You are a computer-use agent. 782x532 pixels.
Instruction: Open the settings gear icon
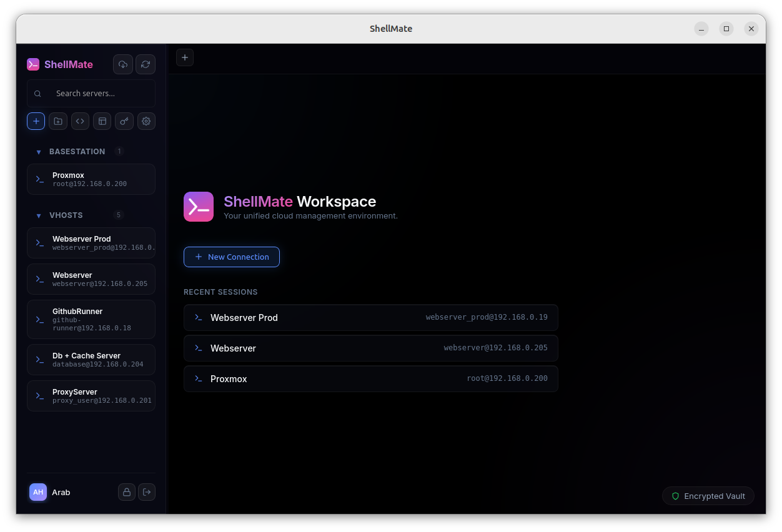(146, 121)
